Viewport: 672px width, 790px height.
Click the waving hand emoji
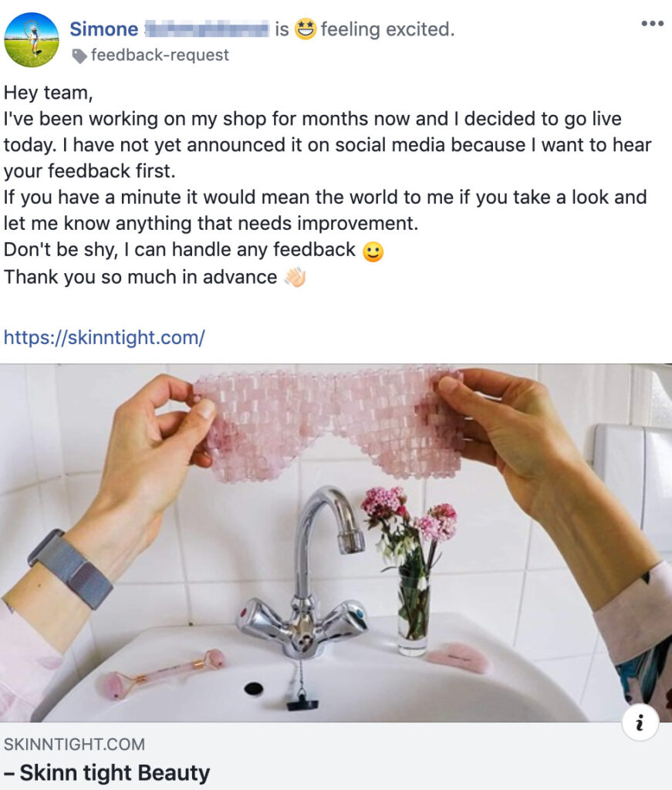295,277
